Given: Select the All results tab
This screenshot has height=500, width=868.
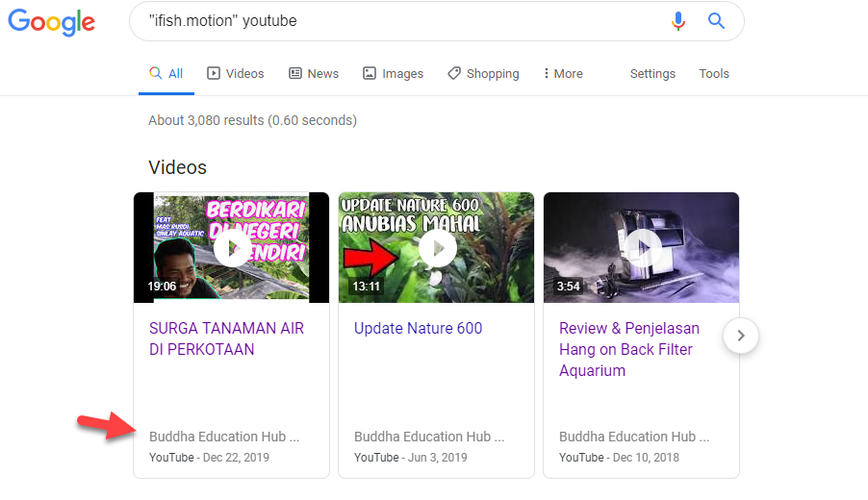Looking at the screenshot, I should click(x=166, y=74).
